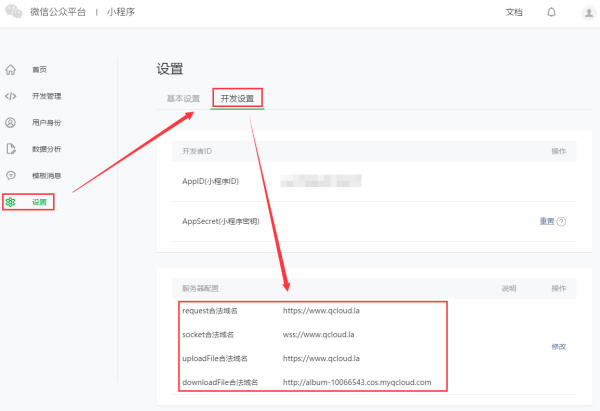Image resolution: width=600 pixels, height=411 pixels.
Task: Click the home icon in sidebar
Action: pos(11,70)
